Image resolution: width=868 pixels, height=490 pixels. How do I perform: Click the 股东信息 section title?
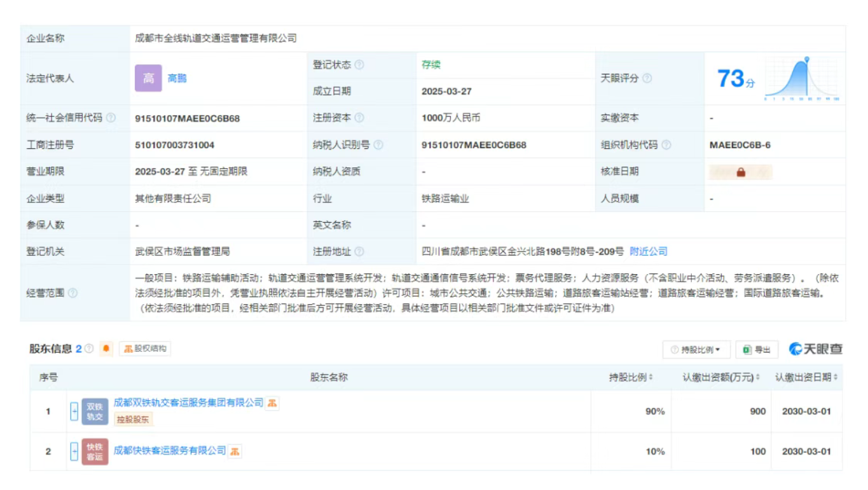[50, 349]
